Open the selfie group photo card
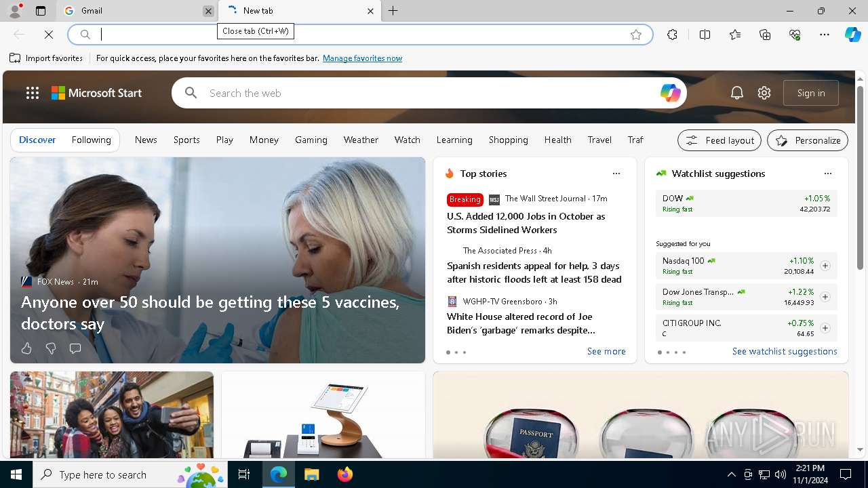Viewport: 868px width, 488px height. pos(112,415)
